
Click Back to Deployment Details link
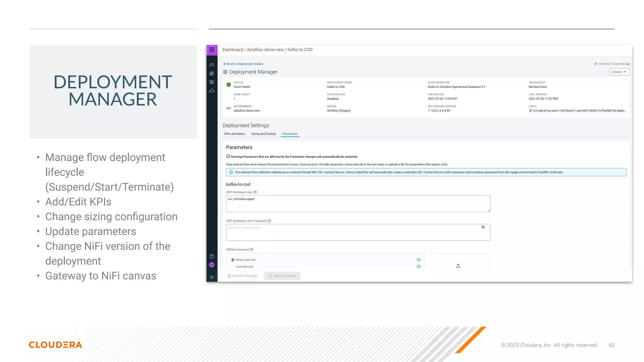[x=243, y=64]
